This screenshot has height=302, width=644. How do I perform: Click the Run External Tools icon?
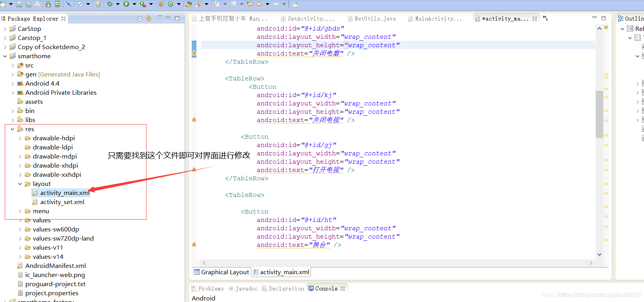tap(143, 4)
